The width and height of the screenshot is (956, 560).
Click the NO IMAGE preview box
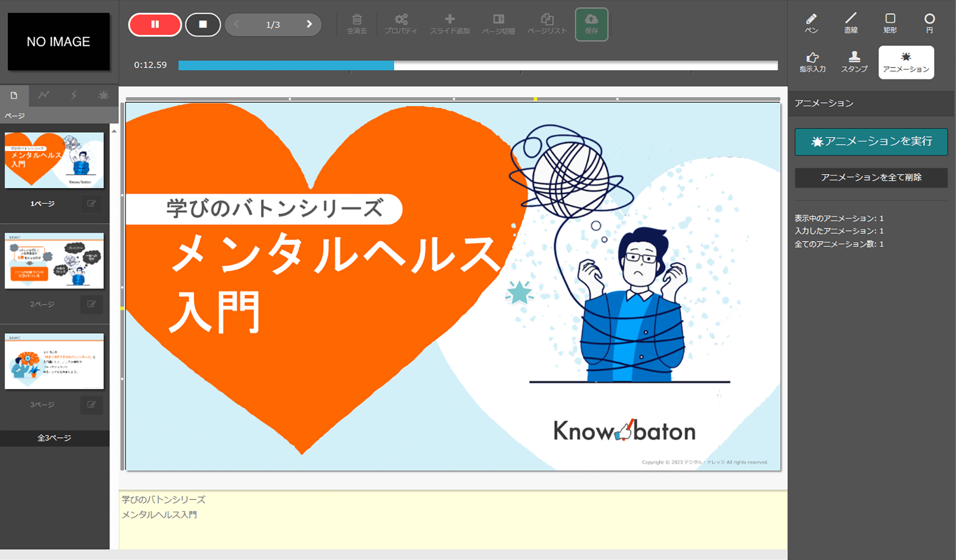coord(59,42)
